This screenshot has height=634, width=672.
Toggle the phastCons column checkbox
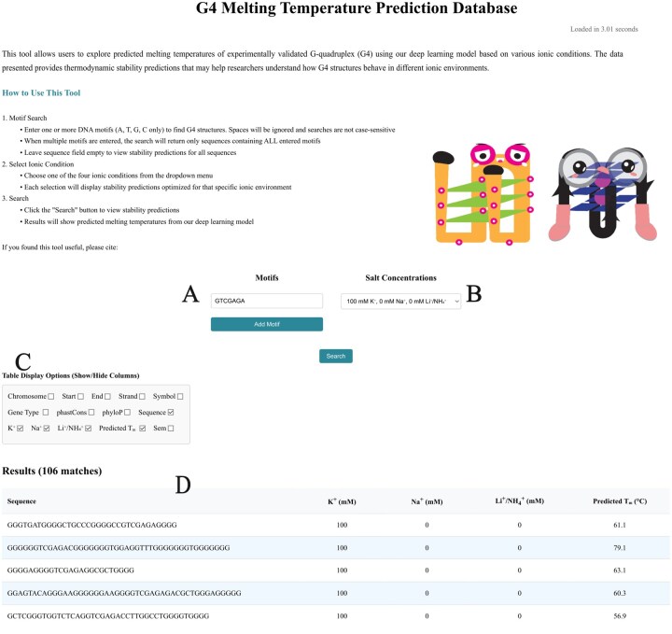pos(91,413)
